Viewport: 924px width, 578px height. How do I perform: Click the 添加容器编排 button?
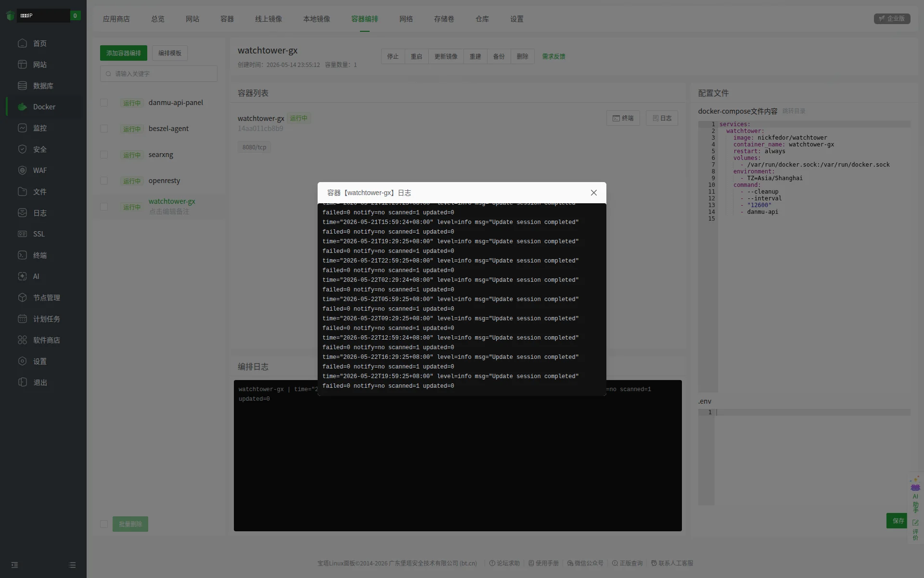point(124,53)
